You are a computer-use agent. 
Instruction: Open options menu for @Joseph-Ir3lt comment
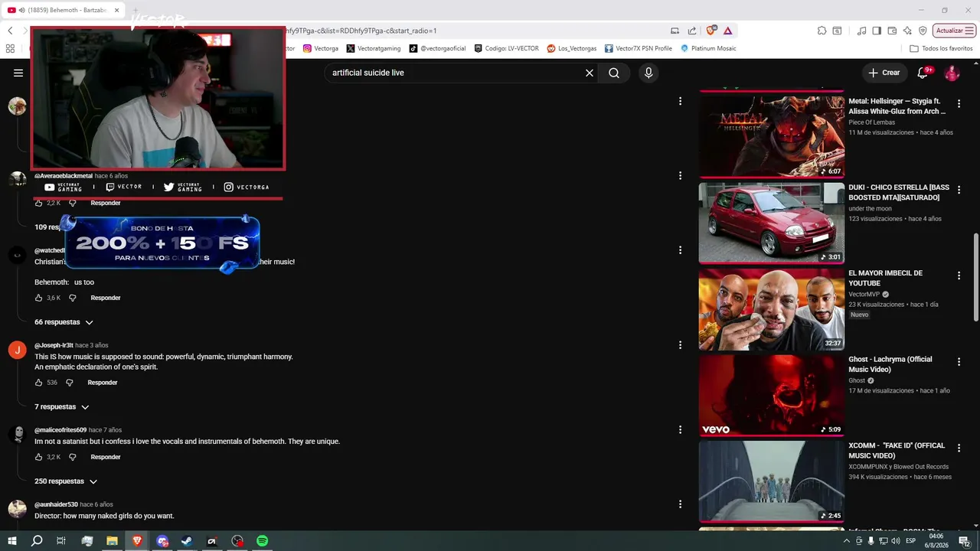point(680,345)
